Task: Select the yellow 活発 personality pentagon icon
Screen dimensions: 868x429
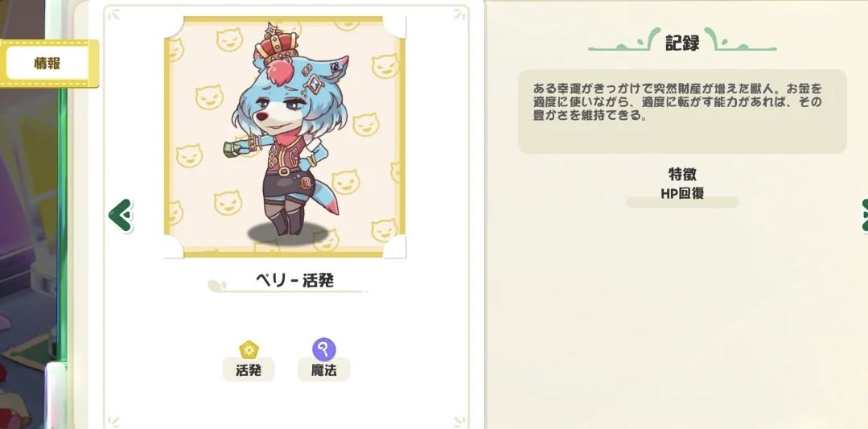Action: pyautogui.click(x=249, y=350)
